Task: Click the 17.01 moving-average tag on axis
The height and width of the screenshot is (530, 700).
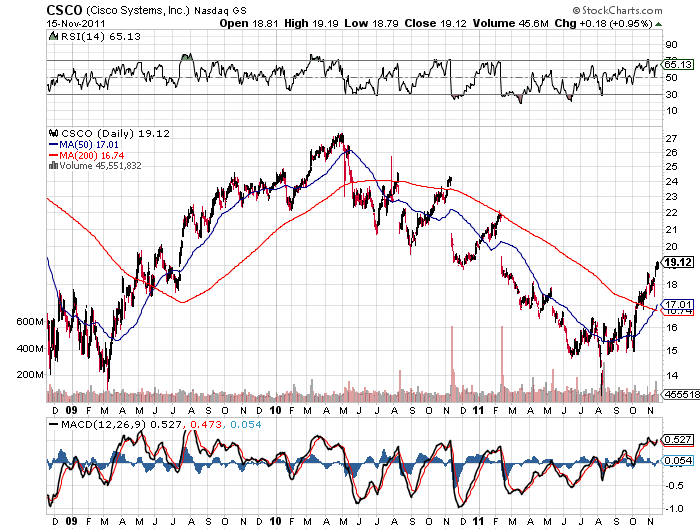Action: pyautogui.click(x=678, y=305)
